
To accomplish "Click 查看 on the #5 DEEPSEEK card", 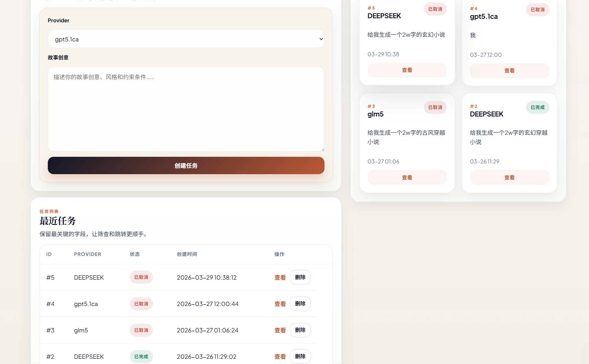I will click(407, 70).
